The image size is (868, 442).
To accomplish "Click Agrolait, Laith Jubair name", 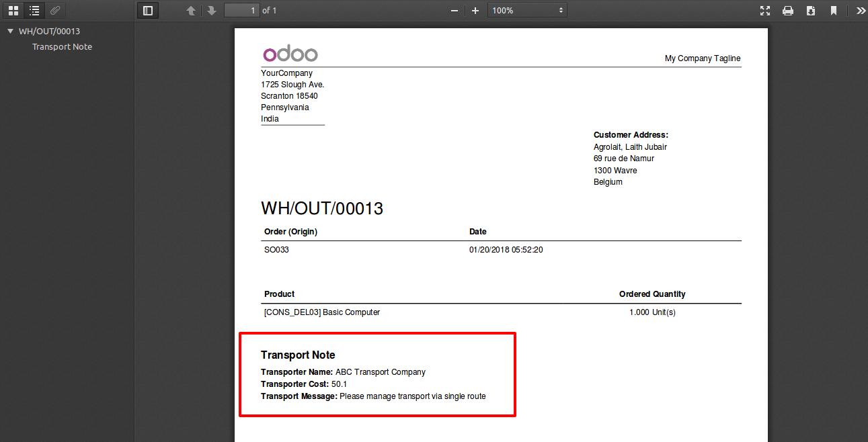I will (630, 146).
